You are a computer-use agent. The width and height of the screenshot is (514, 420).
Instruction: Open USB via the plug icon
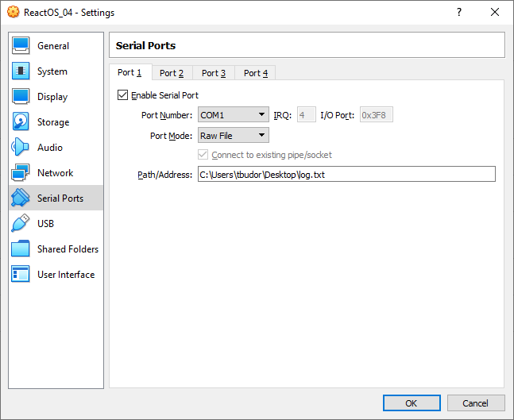click(21, 223)
